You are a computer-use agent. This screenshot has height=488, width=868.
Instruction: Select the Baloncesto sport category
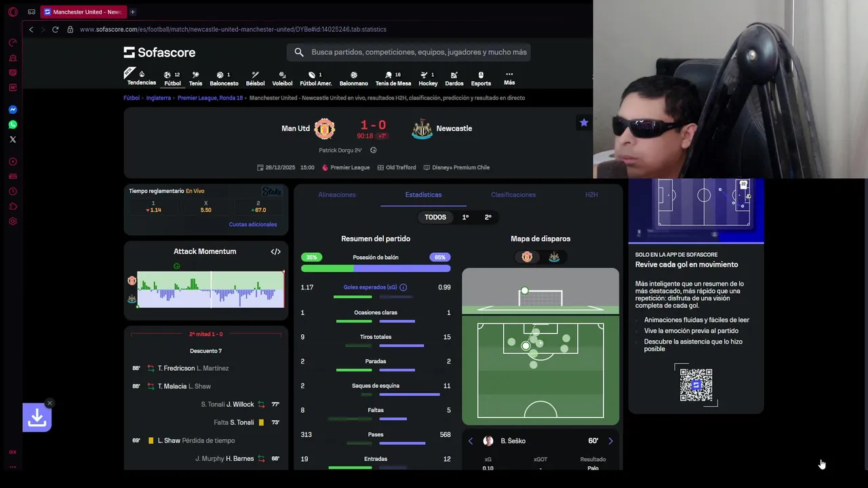click(224, 79)
